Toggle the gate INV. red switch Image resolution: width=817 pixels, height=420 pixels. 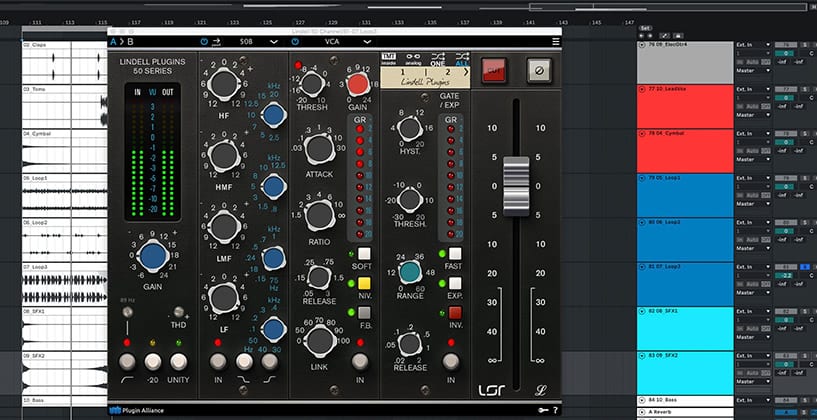[455, 313]
